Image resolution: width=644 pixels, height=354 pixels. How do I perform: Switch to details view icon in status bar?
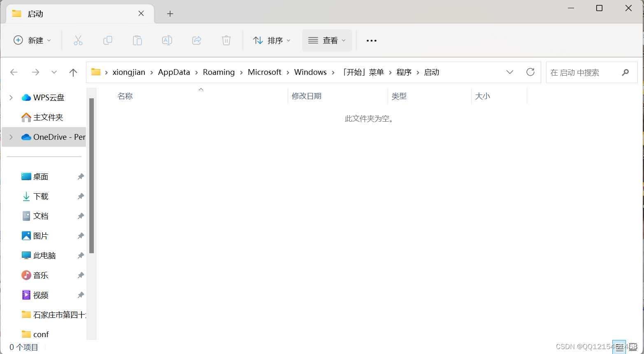click(x=619, y=347)
